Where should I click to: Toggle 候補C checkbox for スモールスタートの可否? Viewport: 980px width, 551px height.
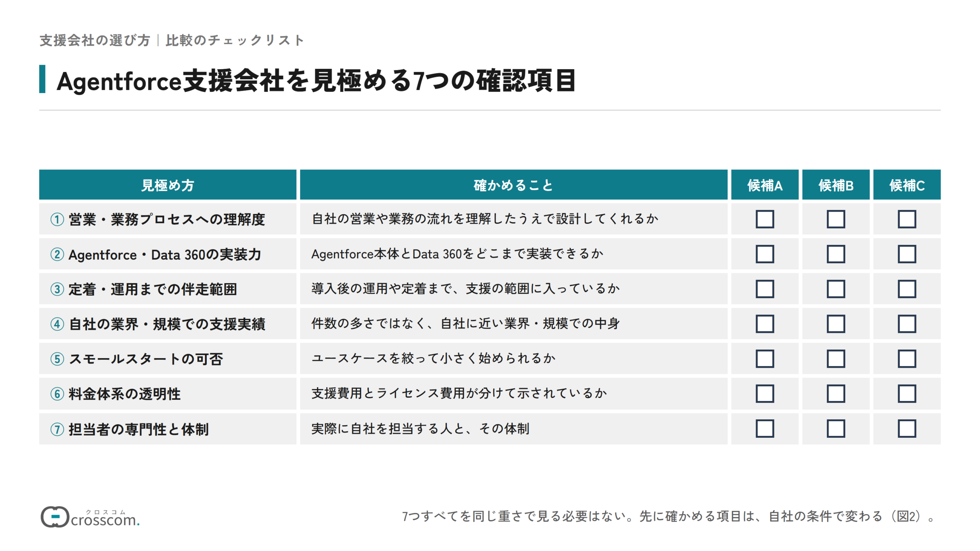907,359
